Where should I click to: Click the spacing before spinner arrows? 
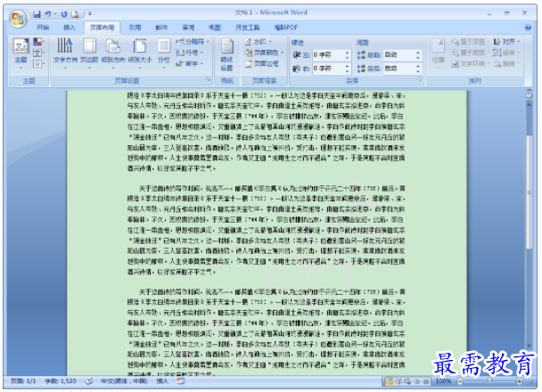[x=418, y=55]
